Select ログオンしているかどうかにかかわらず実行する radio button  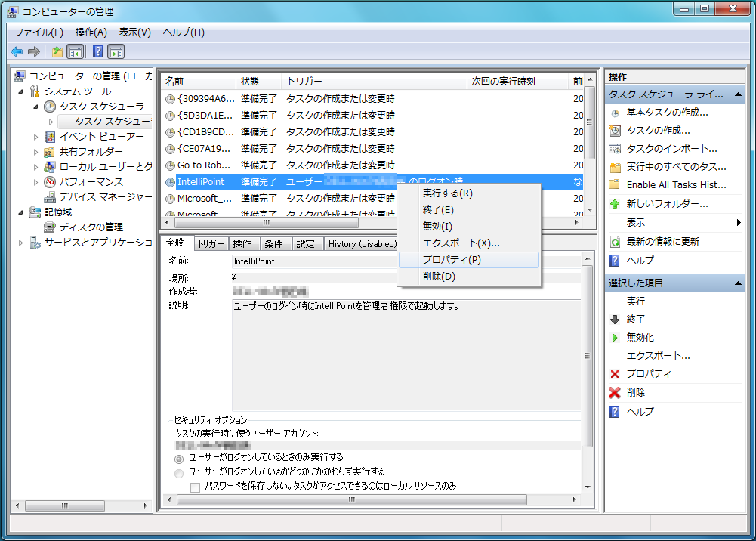pos(179,474)
